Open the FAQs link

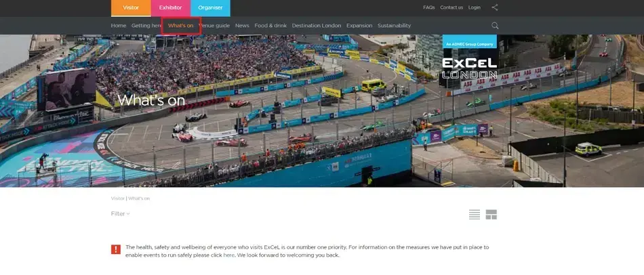(x=429, y=7)
